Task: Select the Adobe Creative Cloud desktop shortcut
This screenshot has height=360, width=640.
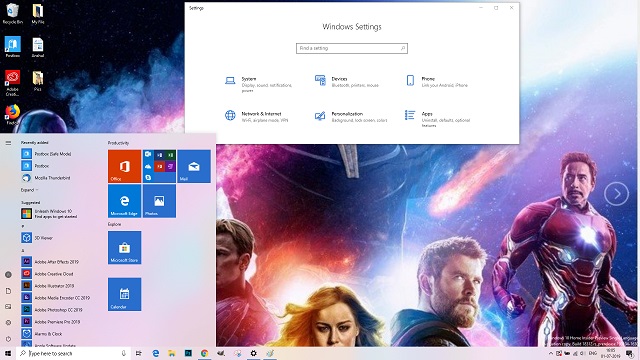Action: 13,83
